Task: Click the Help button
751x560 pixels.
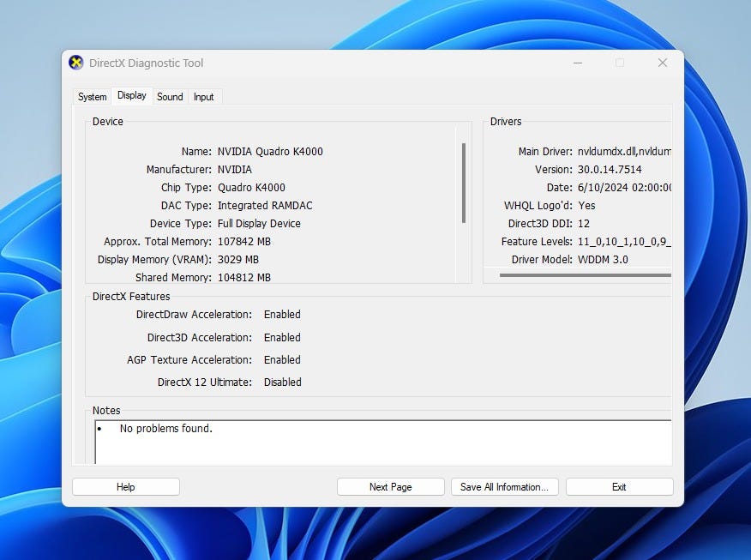Action: 126,487
